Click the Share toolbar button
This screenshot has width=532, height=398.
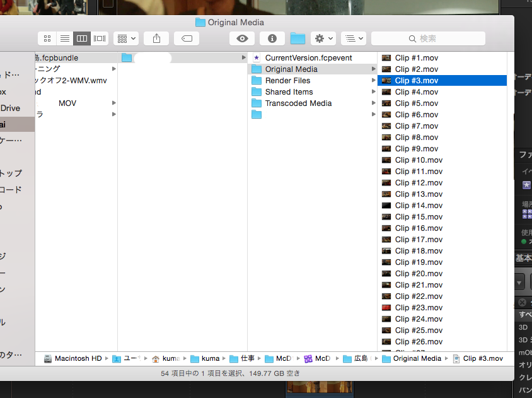pyautogui.click(x=156, y=38)
